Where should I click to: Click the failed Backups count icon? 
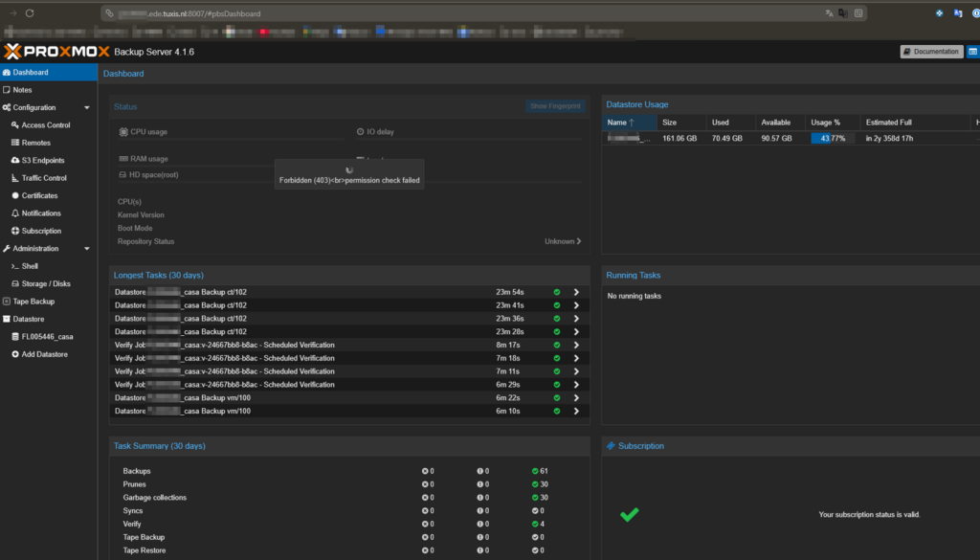tap(425, 471)
